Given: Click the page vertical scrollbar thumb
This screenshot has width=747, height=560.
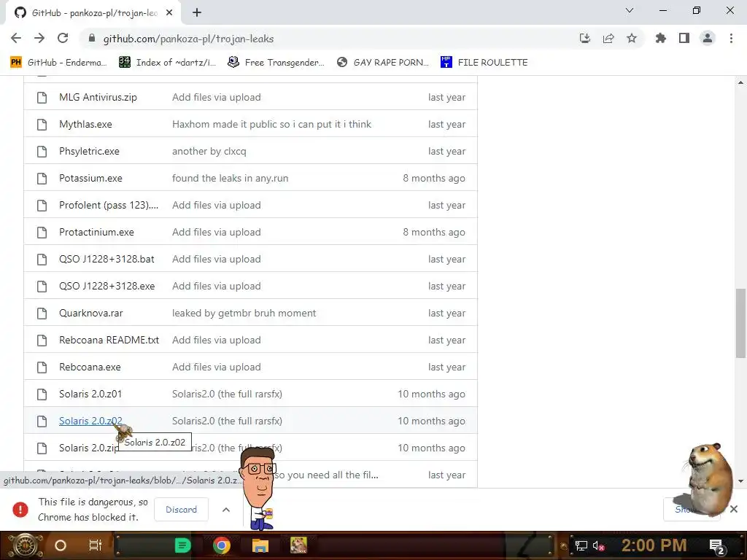Looking at the screenshot, I should [x=740, y=323].
